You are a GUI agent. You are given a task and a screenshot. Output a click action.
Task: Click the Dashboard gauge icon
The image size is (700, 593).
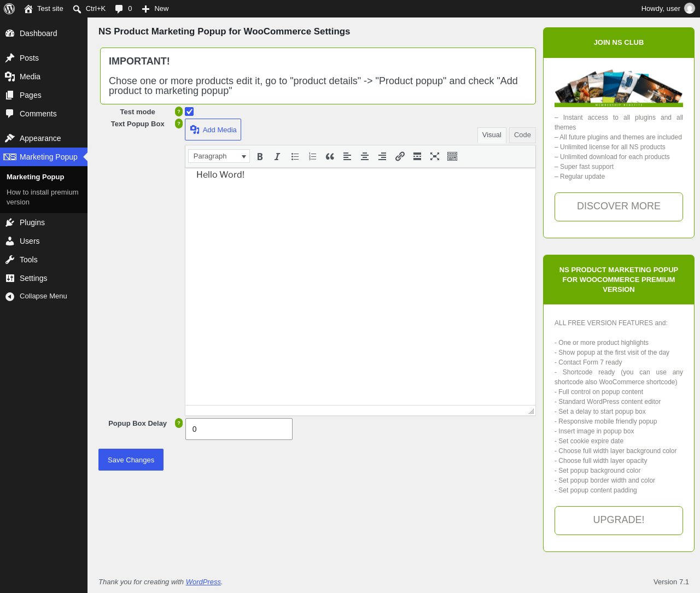[x=10, y=33]
